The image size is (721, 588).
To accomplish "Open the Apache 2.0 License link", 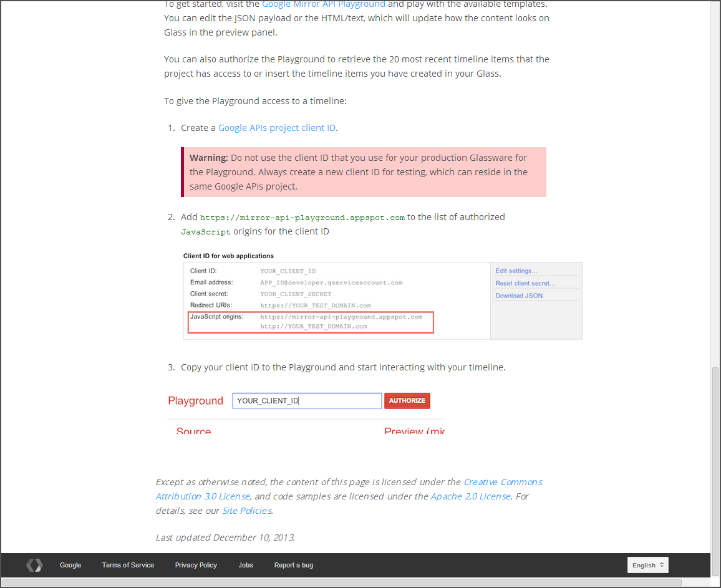I will [471, 496].
